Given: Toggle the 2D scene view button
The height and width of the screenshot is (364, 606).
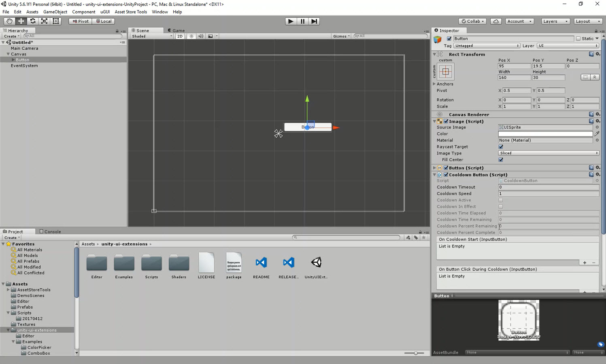Looking at the screenshot, I should click(180, 36).
